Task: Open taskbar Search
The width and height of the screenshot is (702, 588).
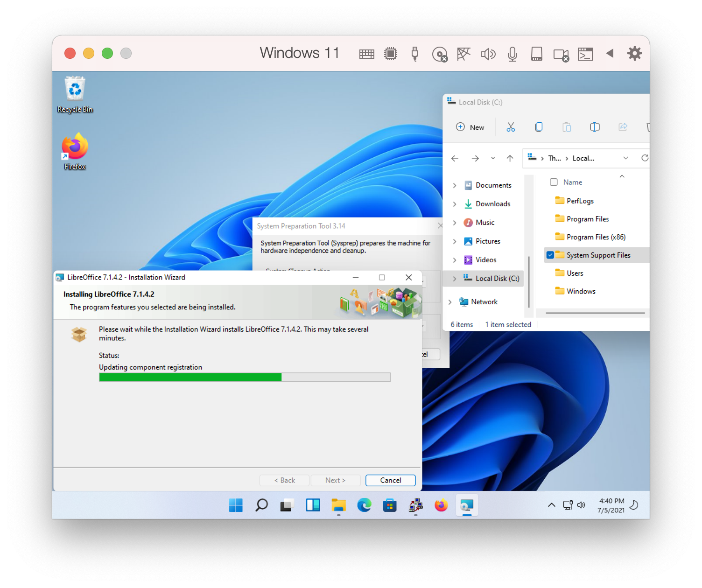Action: [261, 505]
